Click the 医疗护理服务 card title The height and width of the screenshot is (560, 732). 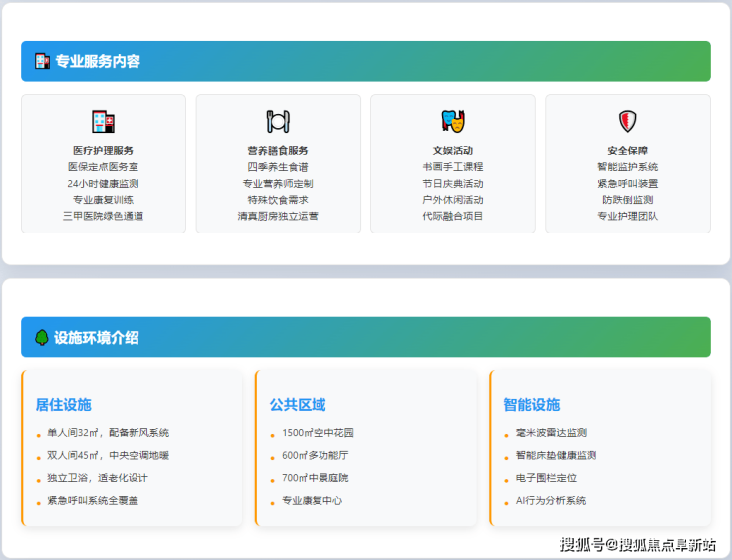103,151
